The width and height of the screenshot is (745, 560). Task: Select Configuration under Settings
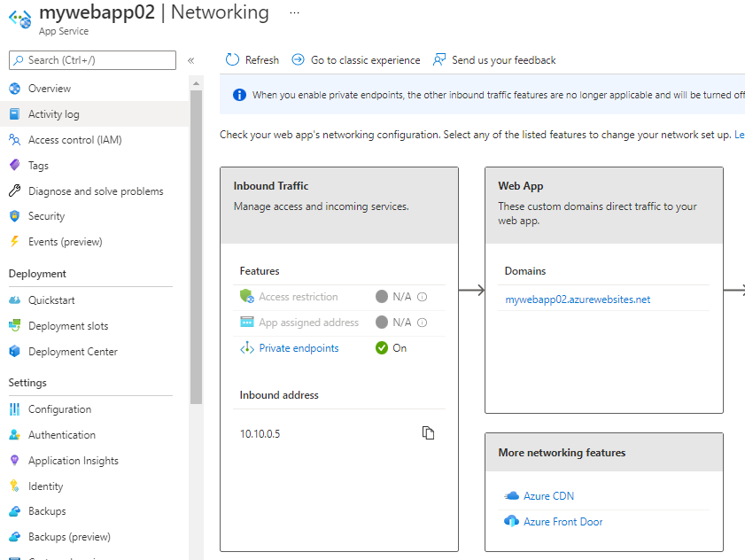tap(59, 409)
